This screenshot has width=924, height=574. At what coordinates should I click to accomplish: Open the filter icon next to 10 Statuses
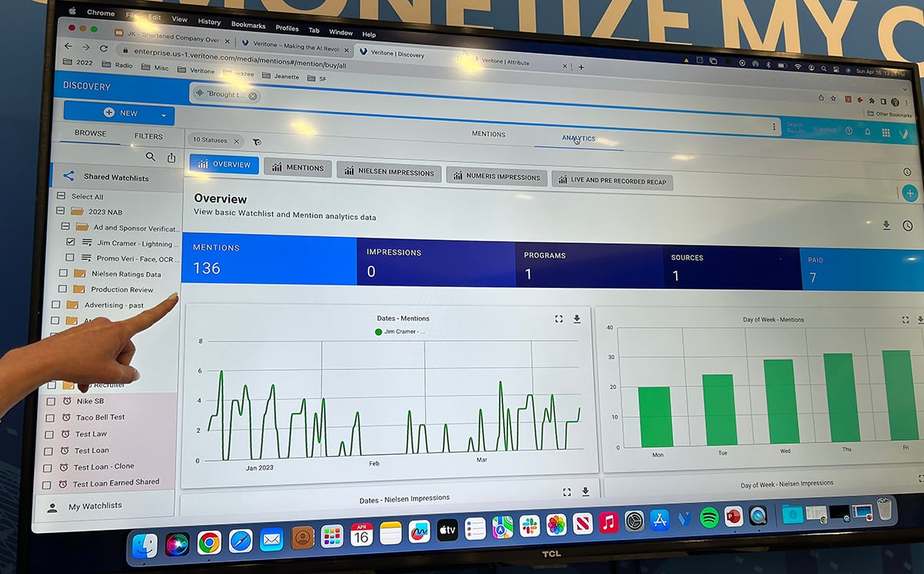point(256,142)
